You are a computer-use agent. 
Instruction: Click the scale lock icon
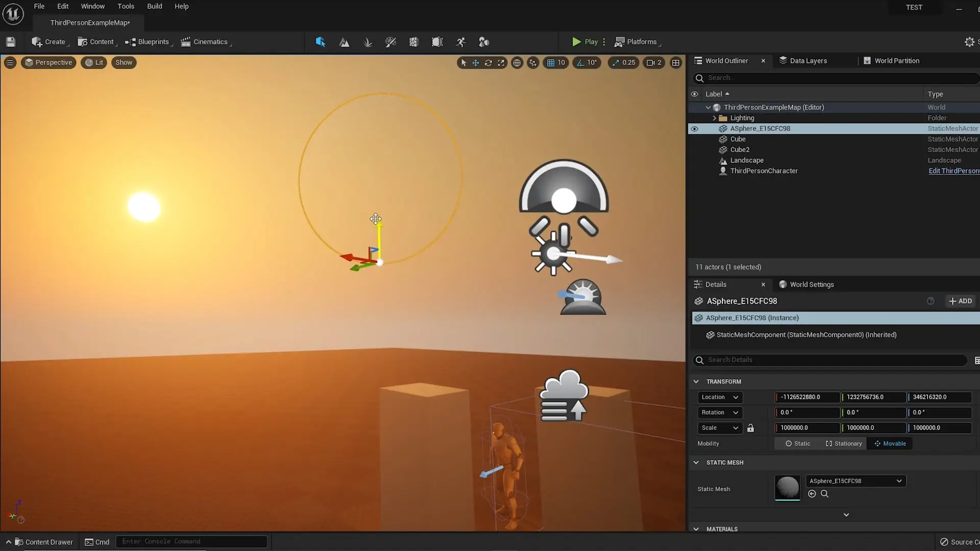coord(750,428)
